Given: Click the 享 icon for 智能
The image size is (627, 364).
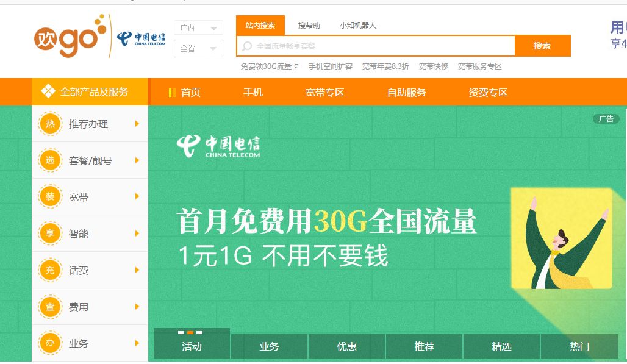Looking at the screenshot, I should [50, 234].
